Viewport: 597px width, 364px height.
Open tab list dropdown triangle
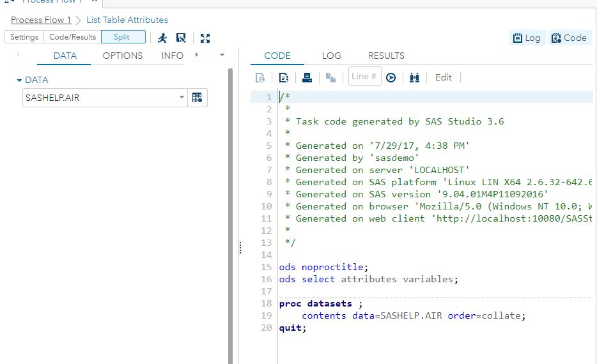[222, 55]
